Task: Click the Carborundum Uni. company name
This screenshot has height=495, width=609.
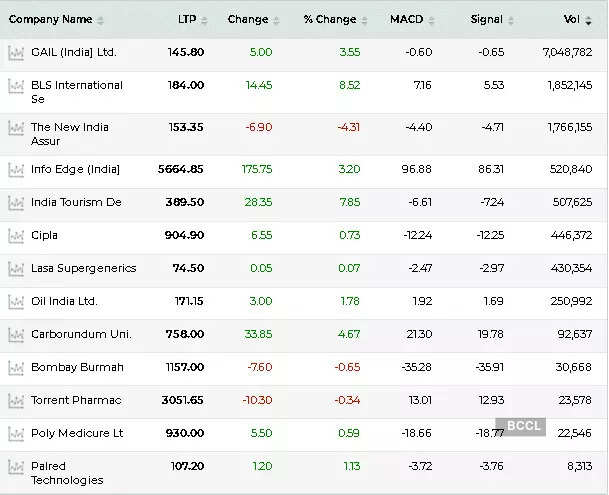Action: (81, 334)
